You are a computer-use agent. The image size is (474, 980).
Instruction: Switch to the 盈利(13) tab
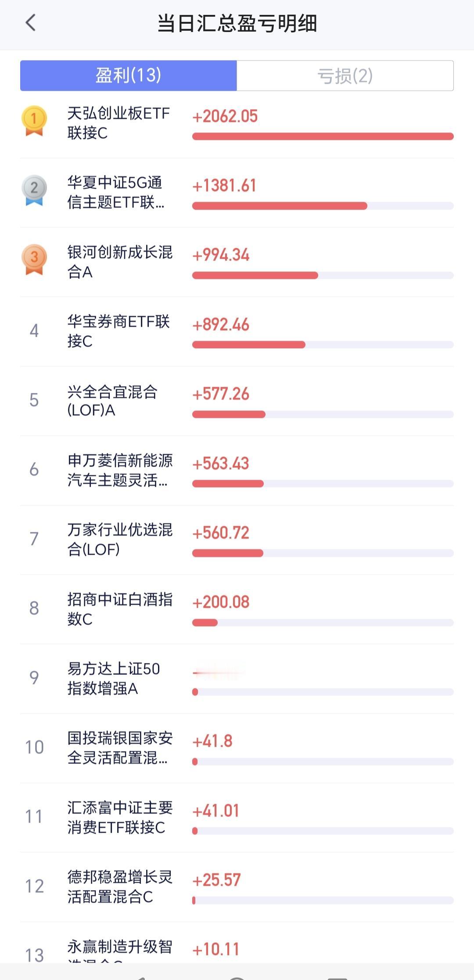point(129,76)
